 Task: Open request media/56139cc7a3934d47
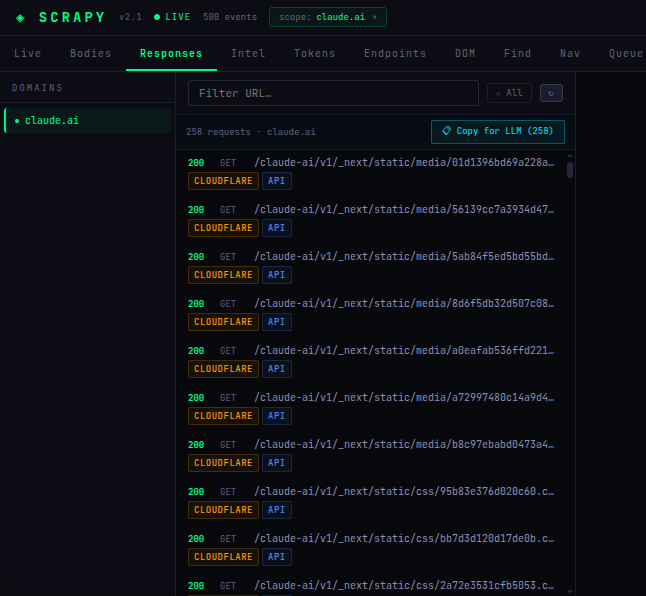pos(404,209)
